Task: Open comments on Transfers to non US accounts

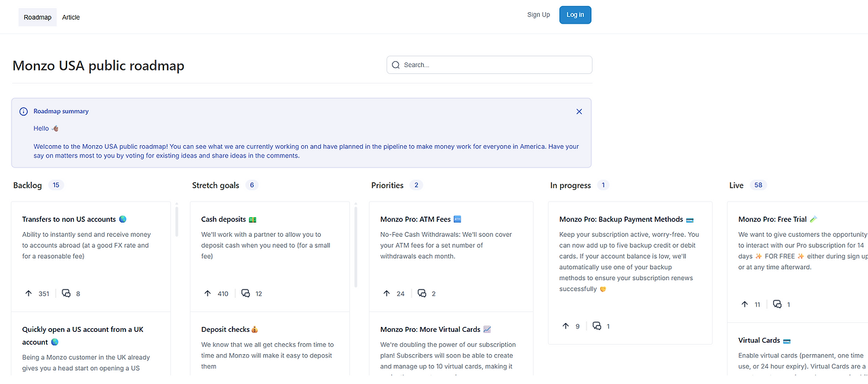Action: tap(66, 294)
